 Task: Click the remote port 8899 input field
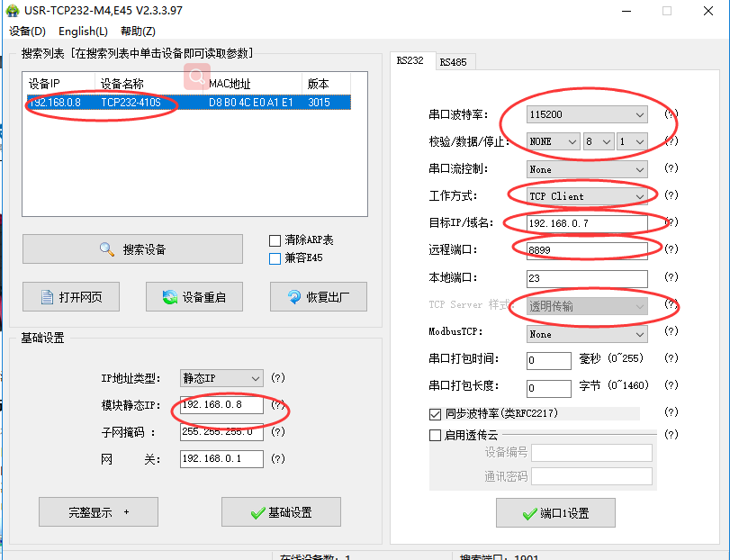point(586,249)
